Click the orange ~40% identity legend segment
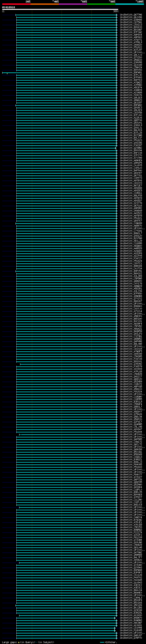This screenshot has height=644, width=146. click(45, 4)
